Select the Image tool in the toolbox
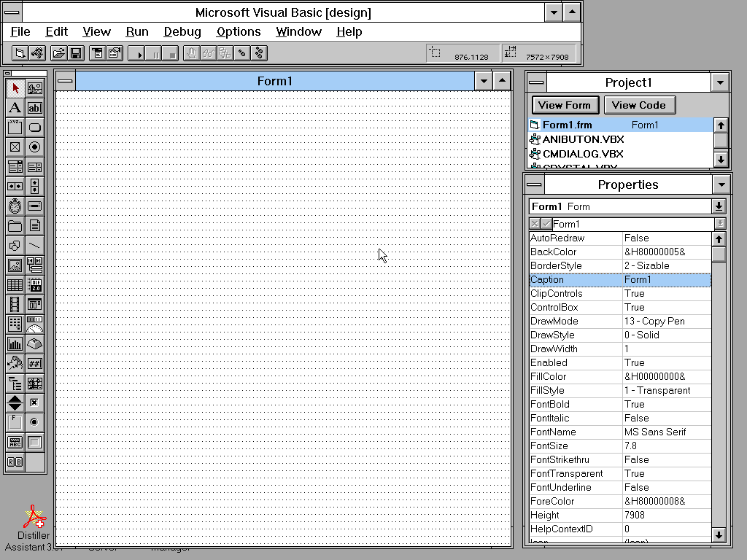This screenshot has height=560, width=747. 15,265
